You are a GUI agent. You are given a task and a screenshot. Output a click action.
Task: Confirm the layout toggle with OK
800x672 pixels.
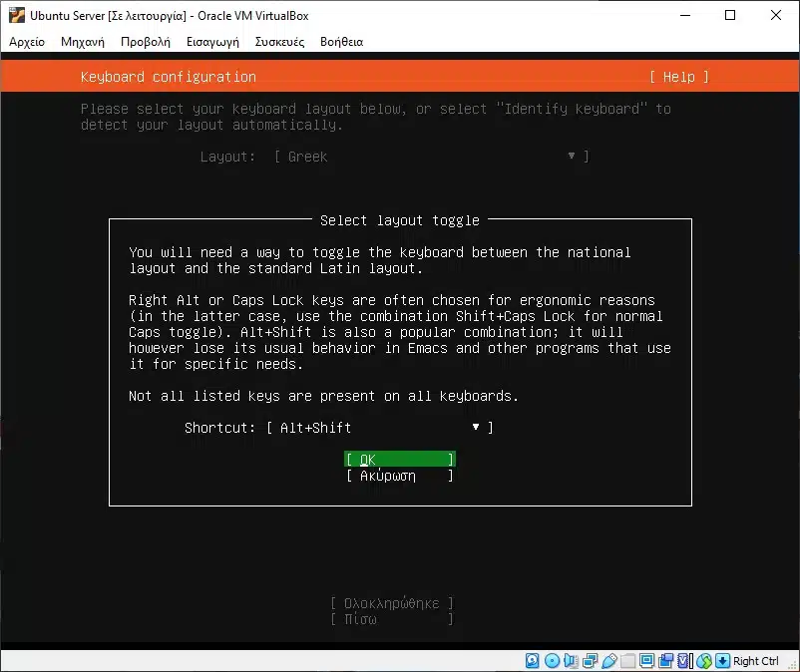click(x=399, y=459)
